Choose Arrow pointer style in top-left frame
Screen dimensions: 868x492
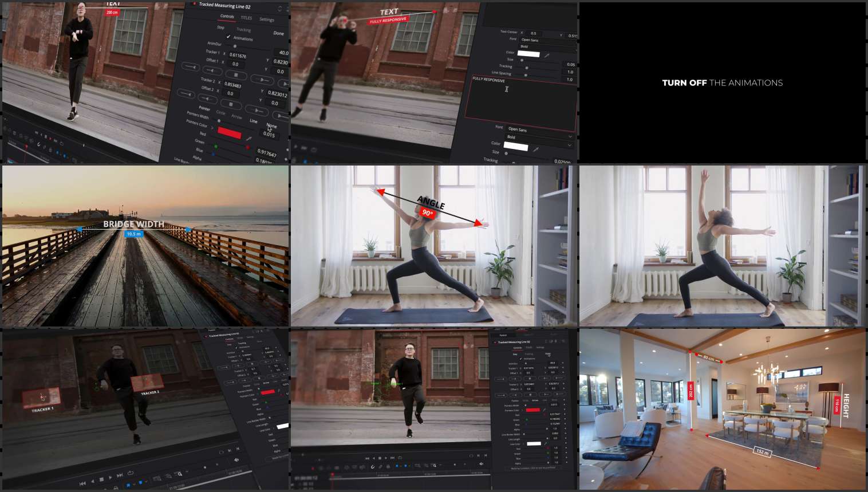[236, 117]
